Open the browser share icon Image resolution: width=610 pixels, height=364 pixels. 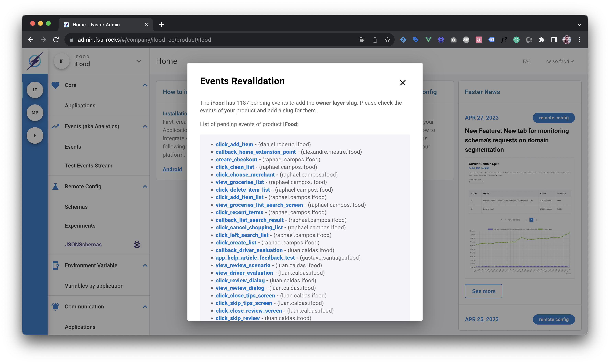click(375, 40)
